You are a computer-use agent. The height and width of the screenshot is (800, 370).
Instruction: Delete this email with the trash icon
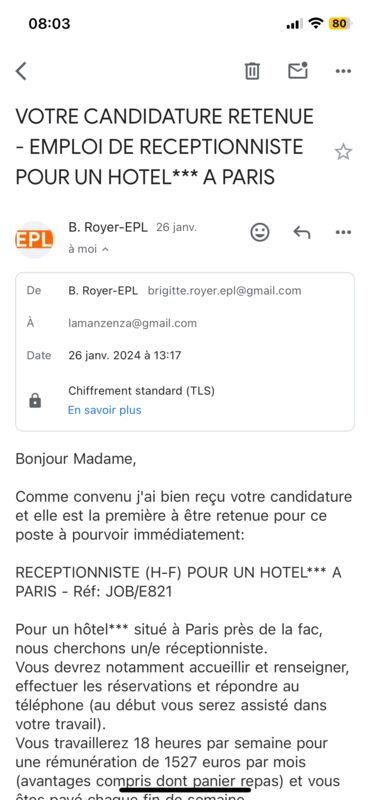[252, 71]
